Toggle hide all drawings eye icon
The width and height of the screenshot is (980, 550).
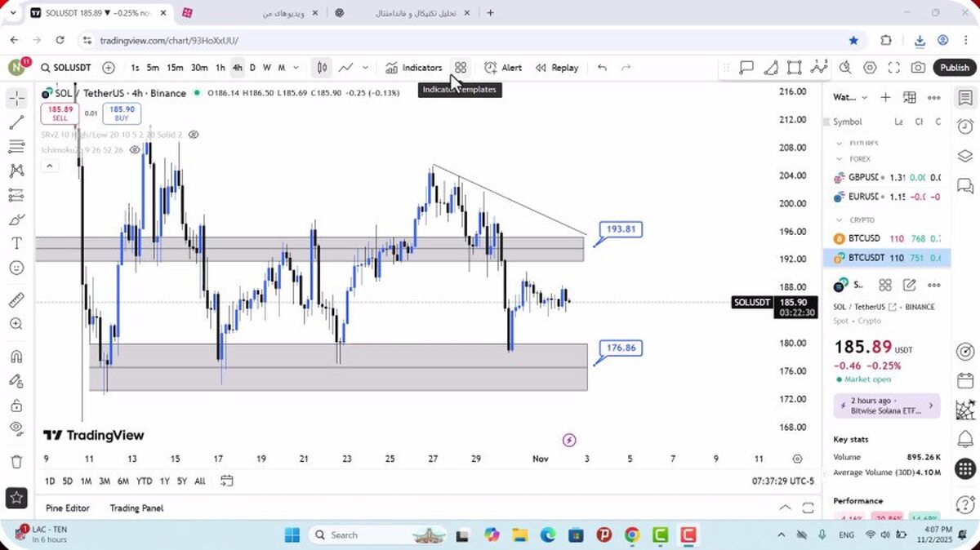[16, 428]
